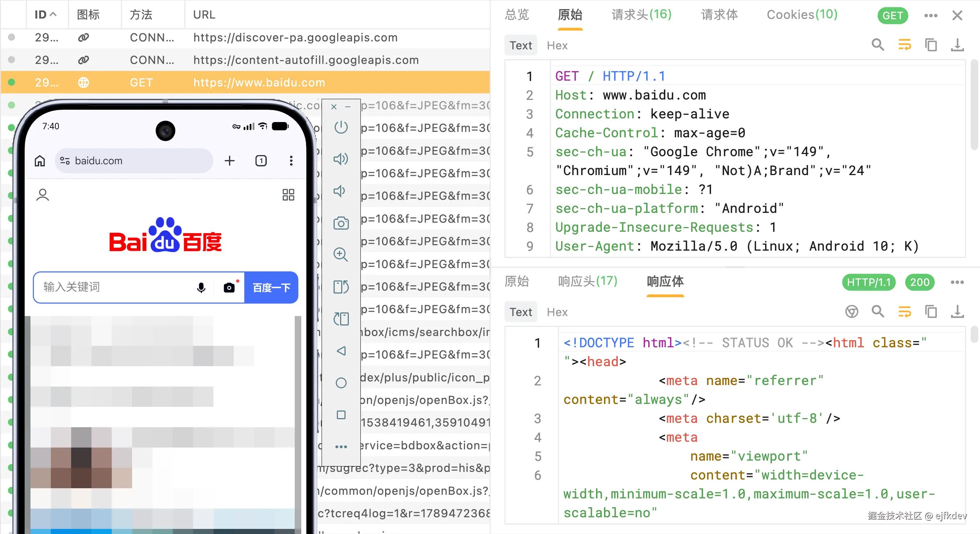Screen dimensions: 980x534
Task: Open the 请求头(16) tab
Action: point(641,15)
